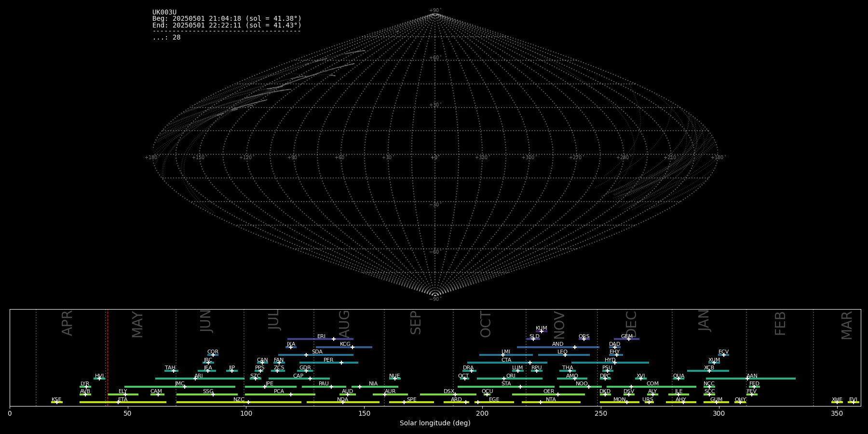Click the HVI shower label
The height and width of the screenshot is (434, 868).
[99, 376]
